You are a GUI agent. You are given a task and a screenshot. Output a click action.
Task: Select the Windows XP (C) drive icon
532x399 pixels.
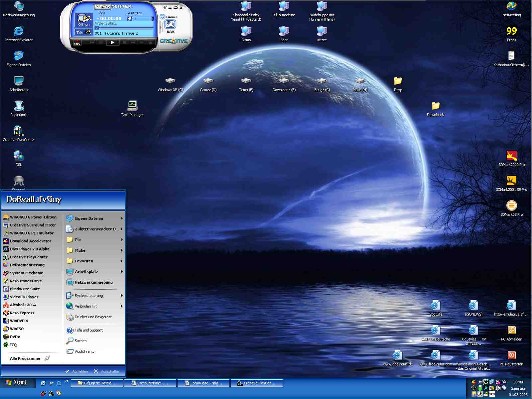point(170,84)
